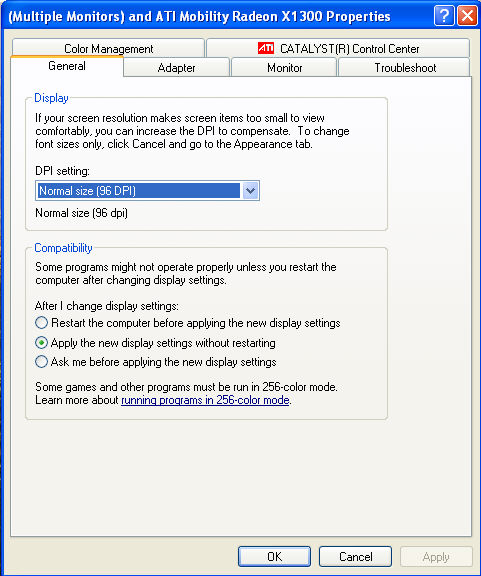Confirm with the OK button
This screenshot has width=481, height=576.
coord(274,557)
